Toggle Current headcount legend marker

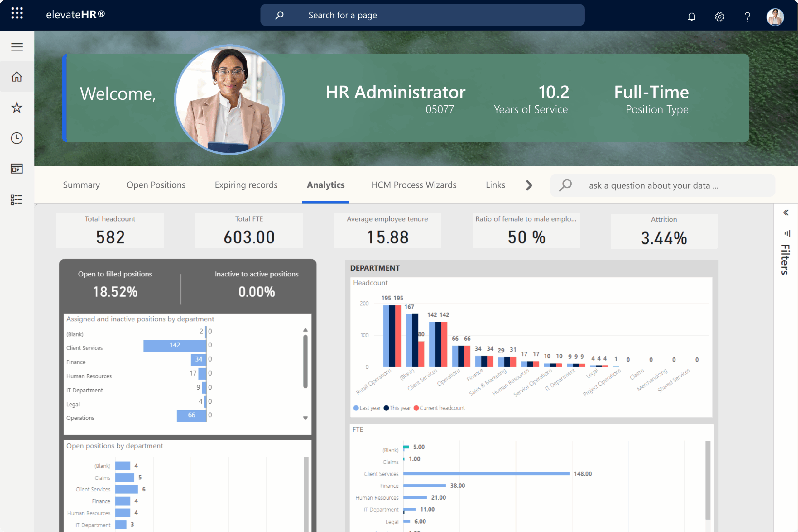point(416,408)
